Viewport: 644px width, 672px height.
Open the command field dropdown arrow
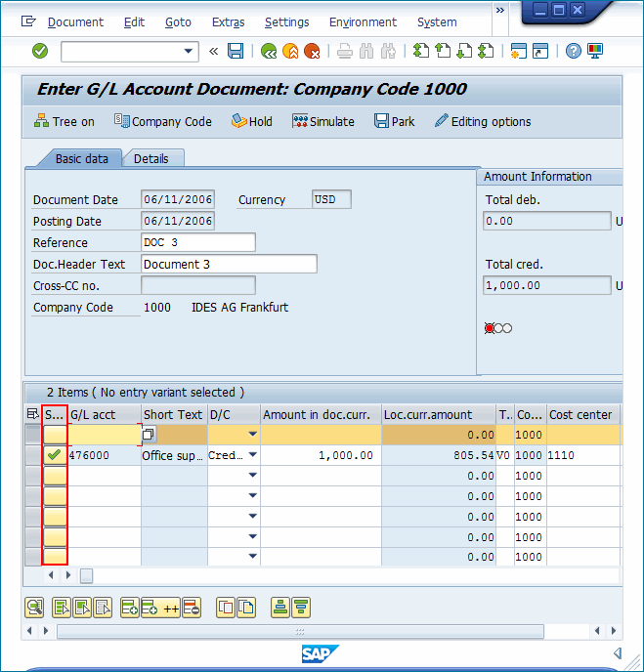point(189,51)
